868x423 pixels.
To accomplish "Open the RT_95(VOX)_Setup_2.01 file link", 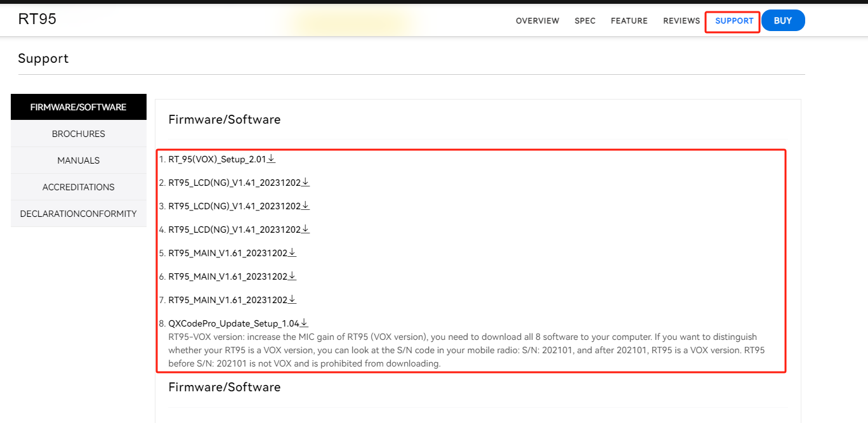I will (x=217, y=160).
